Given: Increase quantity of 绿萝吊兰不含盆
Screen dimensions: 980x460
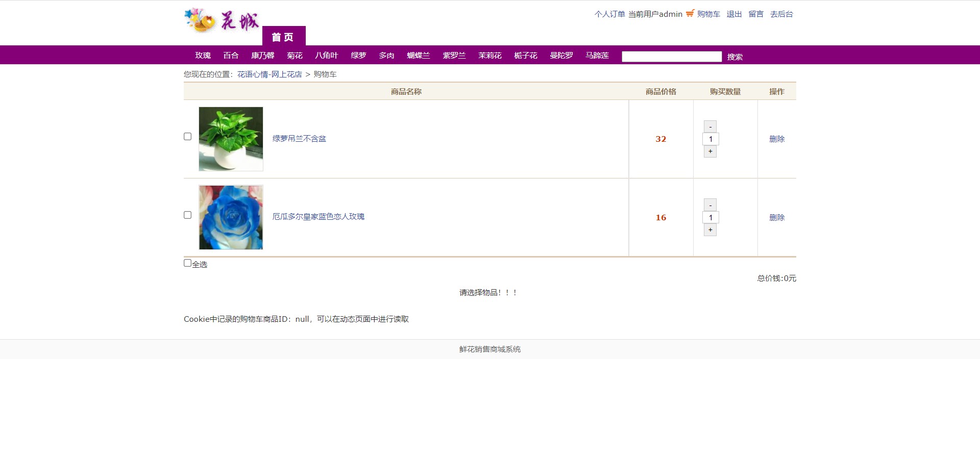Looking at the screenshot, I should (710, 151).
